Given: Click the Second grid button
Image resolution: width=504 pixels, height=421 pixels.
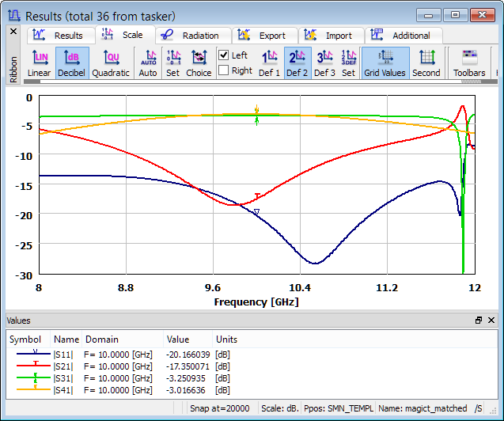Looking at the screenshot, I should pyautogui.click(x=426, y=63).
